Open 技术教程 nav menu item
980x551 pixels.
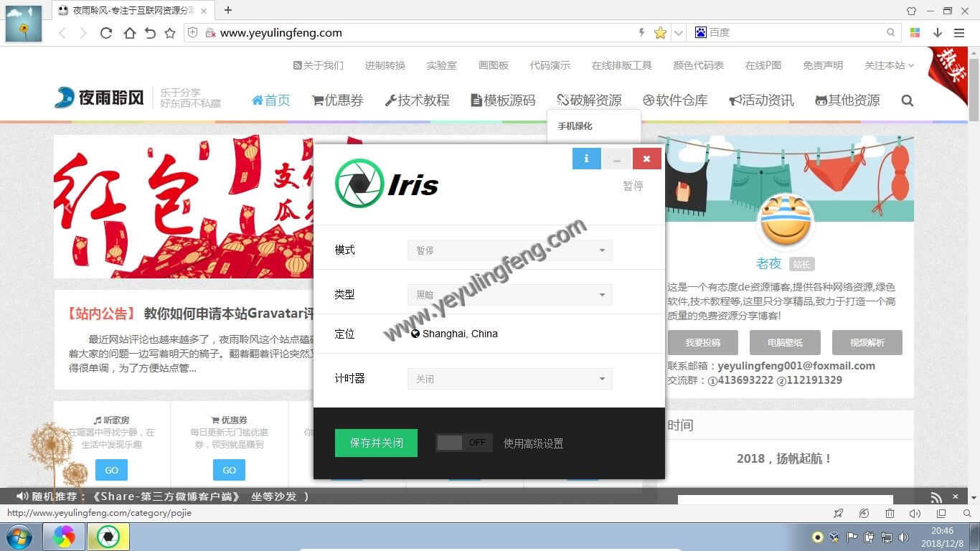pos(417,100)
